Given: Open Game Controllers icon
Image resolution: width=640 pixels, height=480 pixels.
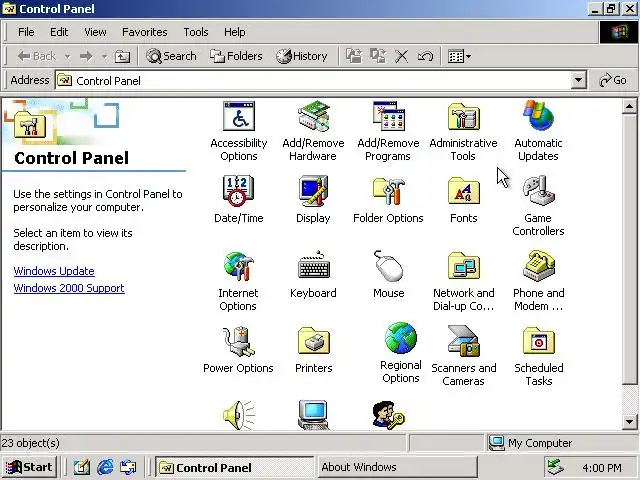Looking at the screenshot, I should pyautogui.click(x=538, y=191).
